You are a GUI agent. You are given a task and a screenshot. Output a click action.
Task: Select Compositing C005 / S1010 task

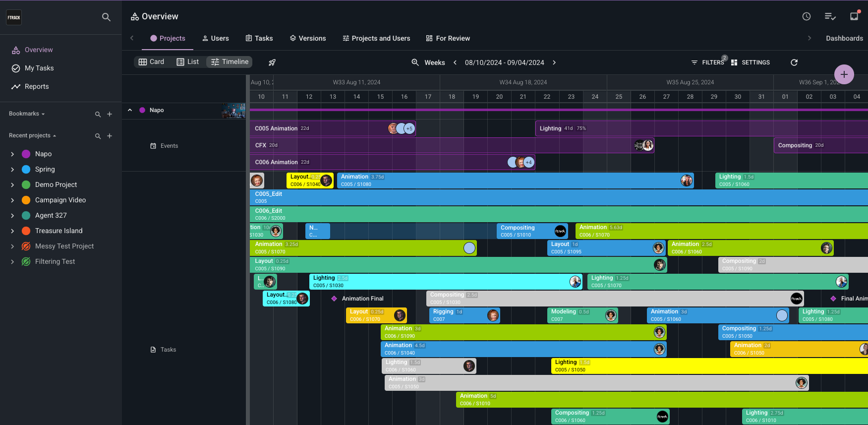click(532, 231)
